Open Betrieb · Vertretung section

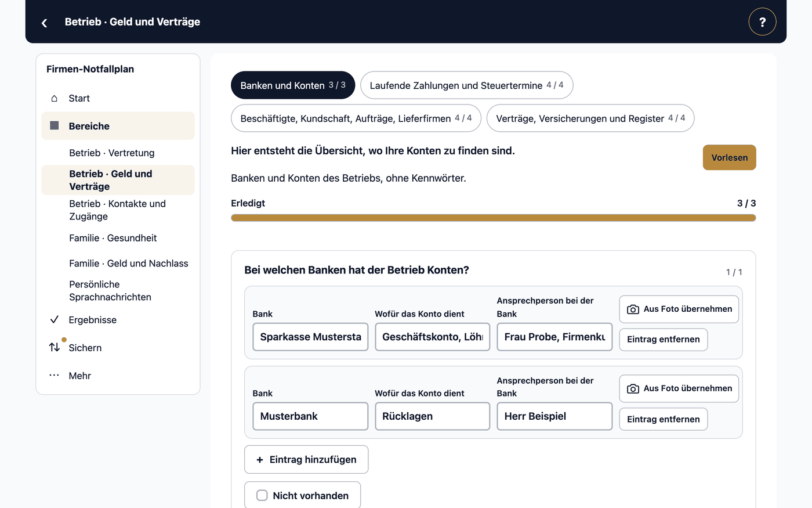point(118,153)
